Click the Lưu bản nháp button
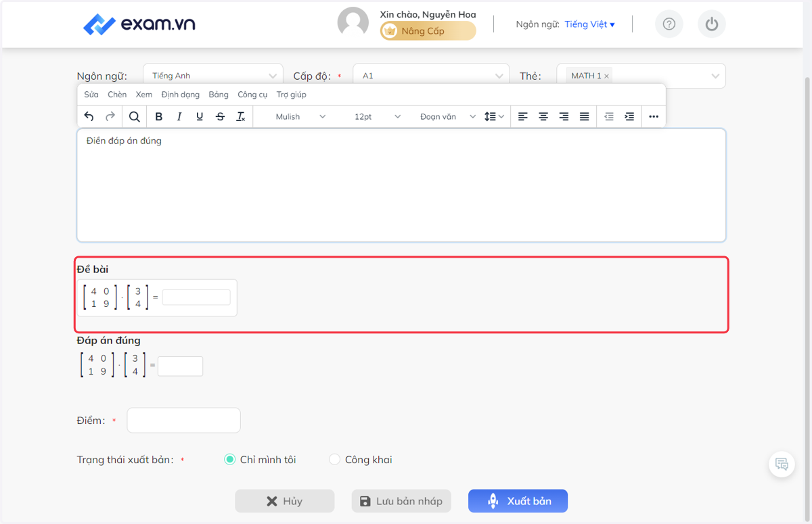The image size is (812, 524). [x=401, y=501]
